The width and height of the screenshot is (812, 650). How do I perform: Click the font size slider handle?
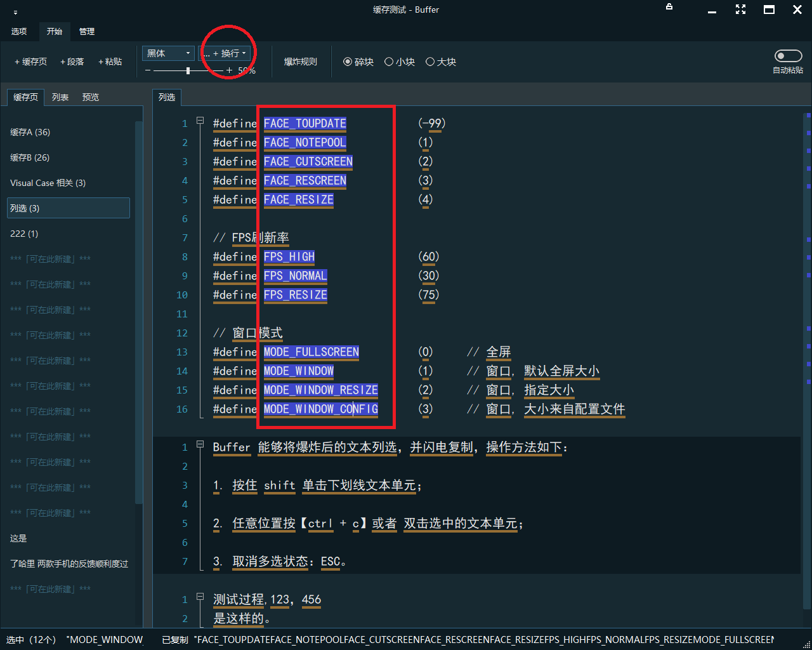point(188,70)
